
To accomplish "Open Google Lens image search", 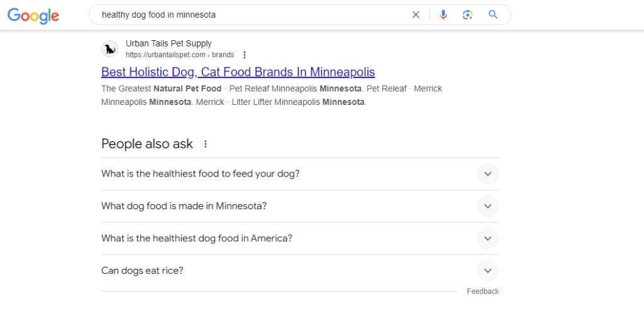I will coord(467,15).
